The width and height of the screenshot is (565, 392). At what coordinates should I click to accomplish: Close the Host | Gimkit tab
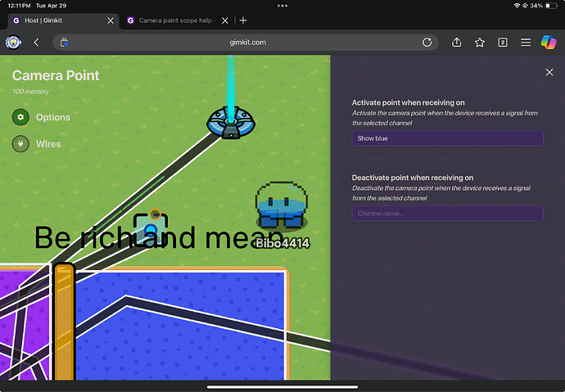pyautogui.click(x=111, y=20)
